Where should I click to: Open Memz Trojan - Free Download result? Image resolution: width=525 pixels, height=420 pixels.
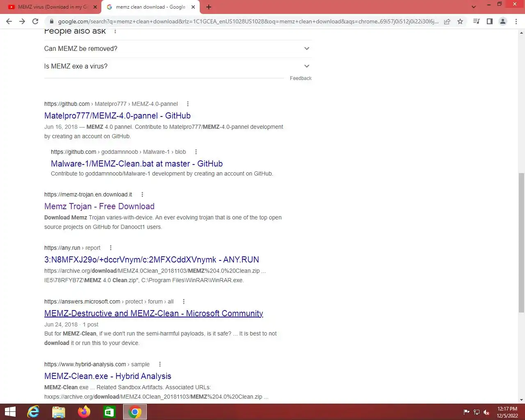click(99, 206)
